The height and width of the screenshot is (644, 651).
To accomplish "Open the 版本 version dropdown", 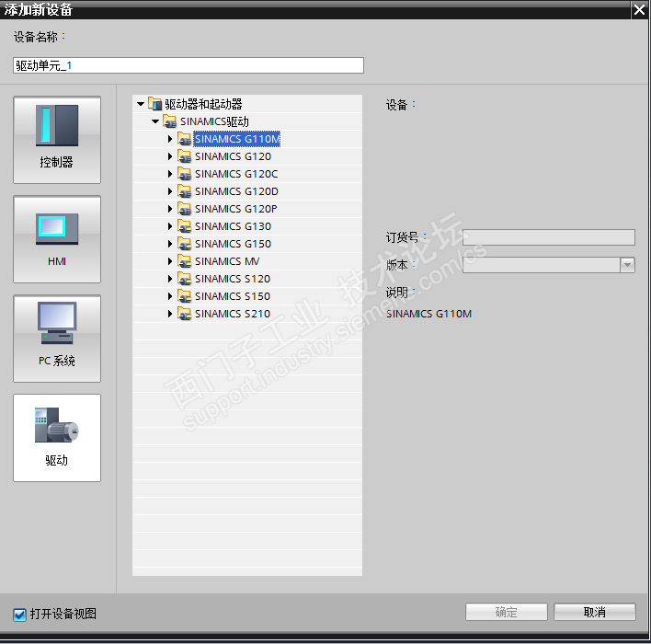I will (x=627, y=265).
